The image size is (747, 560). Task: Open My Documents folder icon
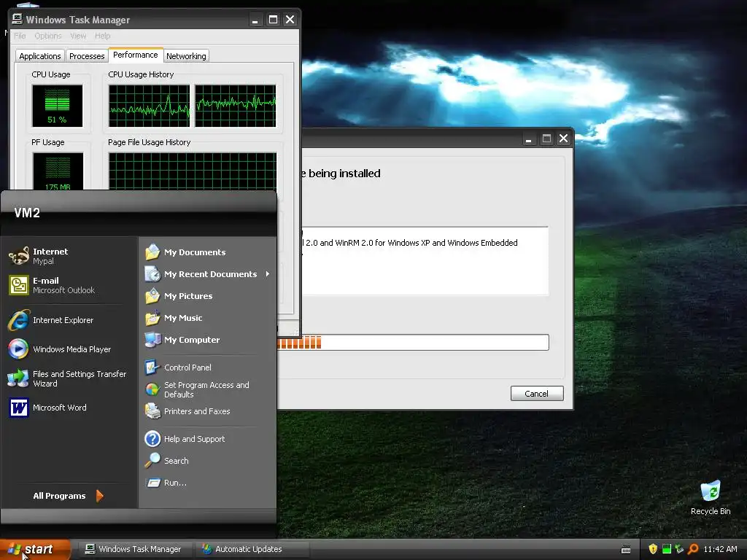(152, 252)
